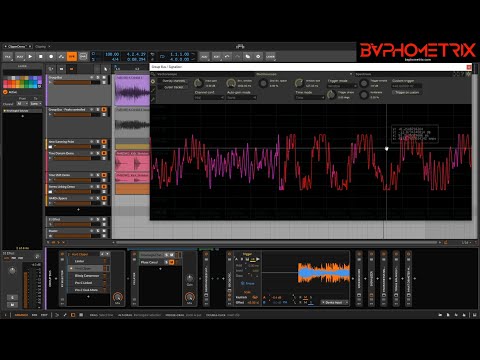This screenshot has height=360, width=480.
Task: Open the PLAY menu button
Action: [20, 57]
